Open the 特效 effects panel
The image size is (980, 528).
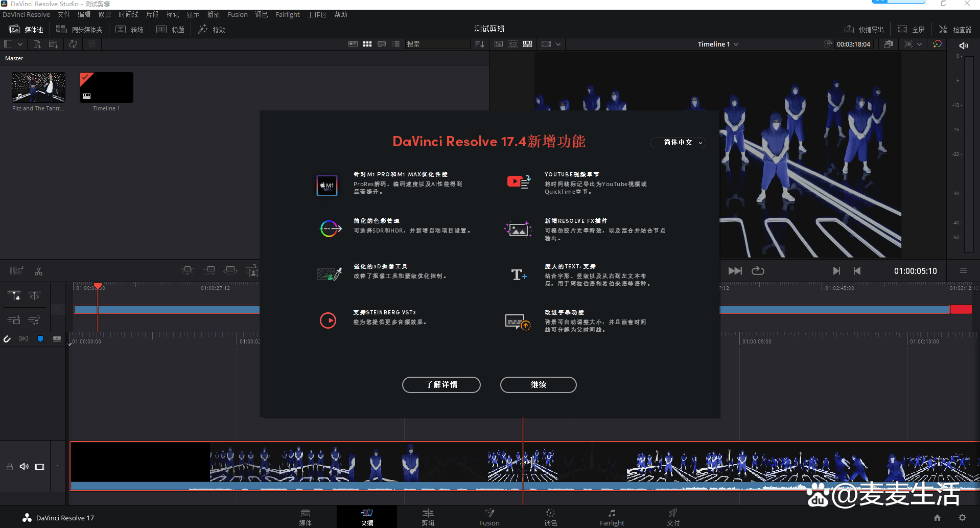[212, 30]
